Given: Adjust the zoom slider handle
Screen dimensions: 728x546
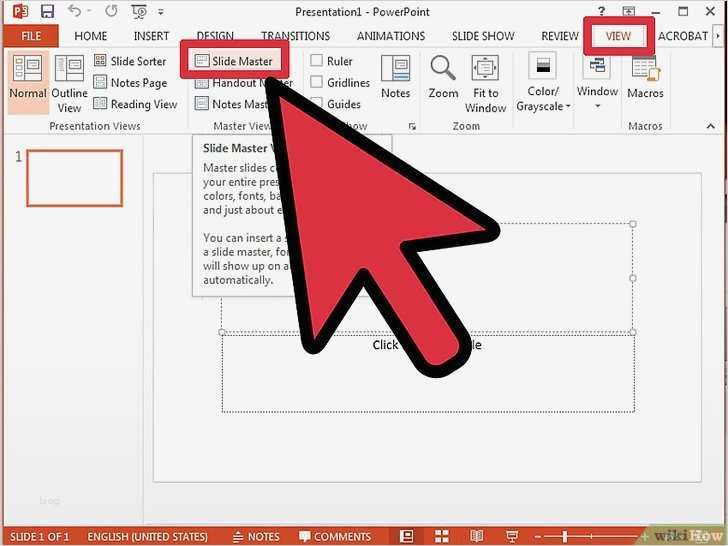Looking at the screenshot, I should tap(565, 537).
